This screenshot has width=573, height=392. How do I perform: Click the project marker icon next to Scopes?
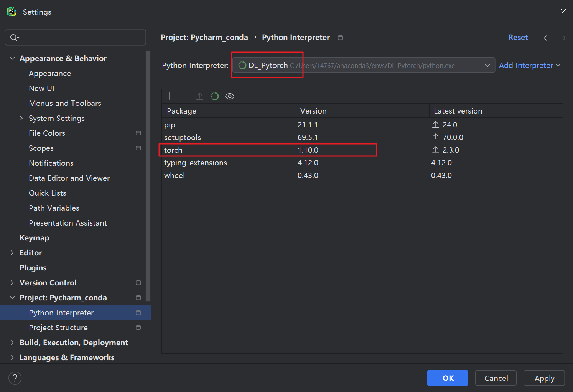tap(138, 148)
